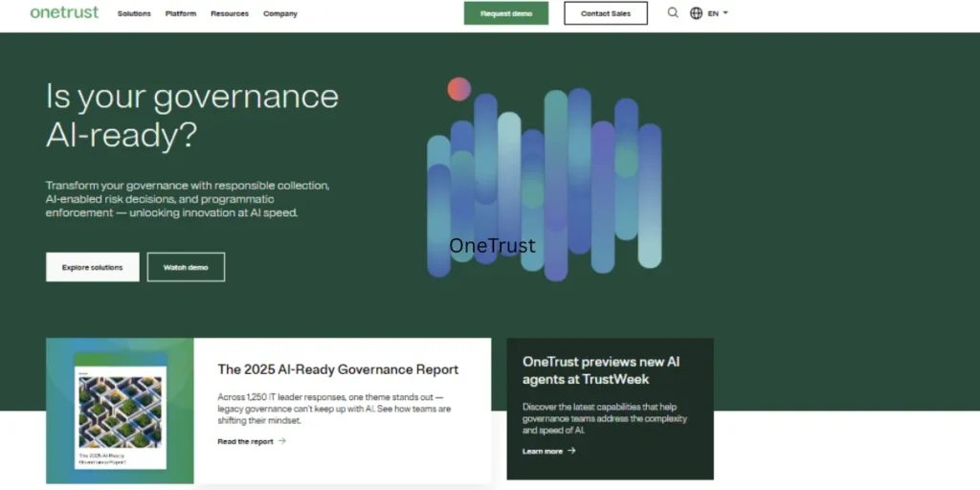Open the search magnifier icon
980x490 pixels.
click(x=673, y=12)
